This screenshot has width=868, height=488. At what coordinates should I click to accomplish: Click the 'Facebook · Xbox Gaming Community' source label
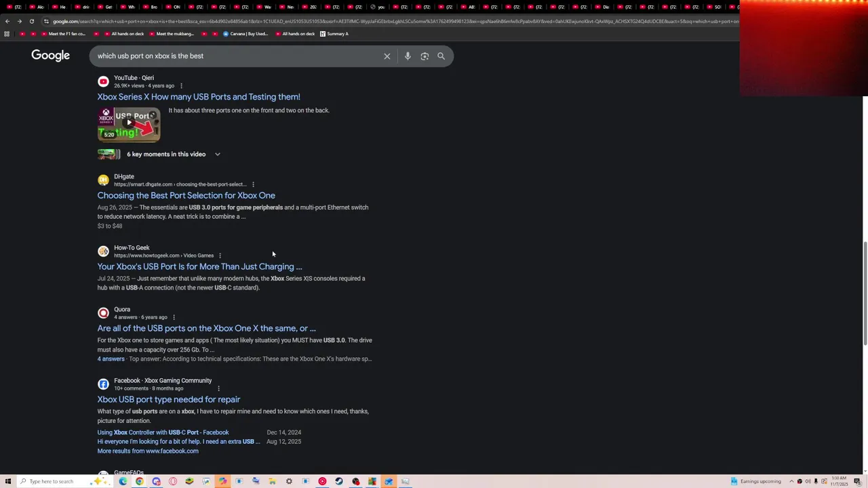coord(163,381)
